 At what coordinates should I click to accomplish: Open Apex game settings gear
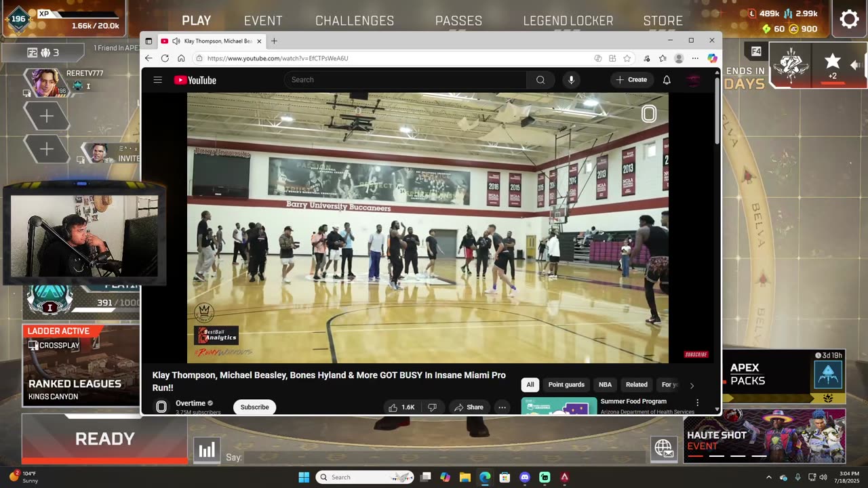(x=849, y=19)
